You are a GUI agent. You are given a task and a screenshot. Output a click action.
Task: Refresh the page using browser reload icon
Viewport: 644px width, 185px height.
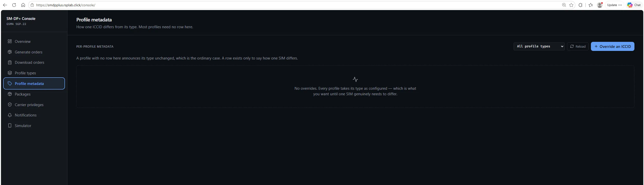14,5
